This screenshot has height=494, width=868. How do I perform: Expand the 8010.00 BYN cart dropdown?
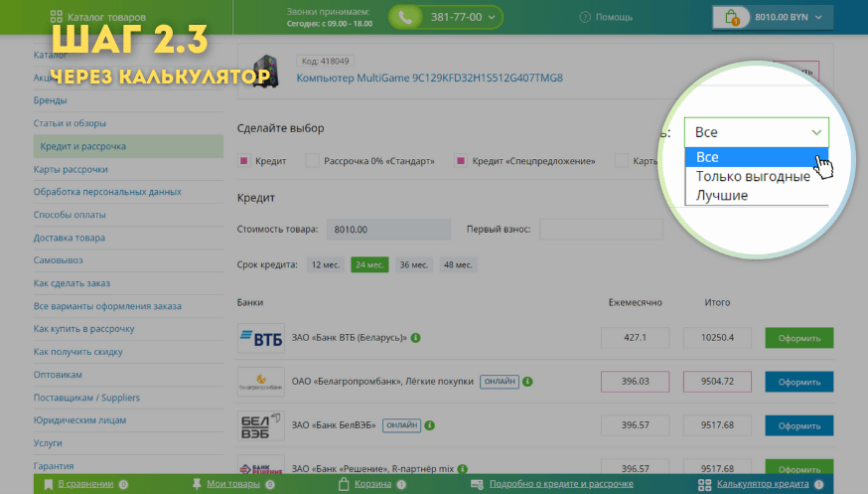[818, 17]
